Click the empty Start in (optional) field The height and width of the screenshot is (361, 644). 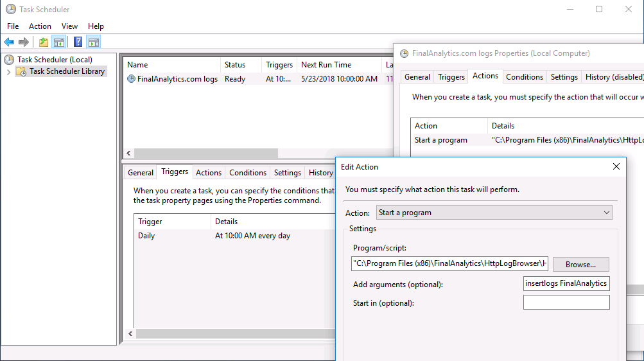(x=566, y=303)
